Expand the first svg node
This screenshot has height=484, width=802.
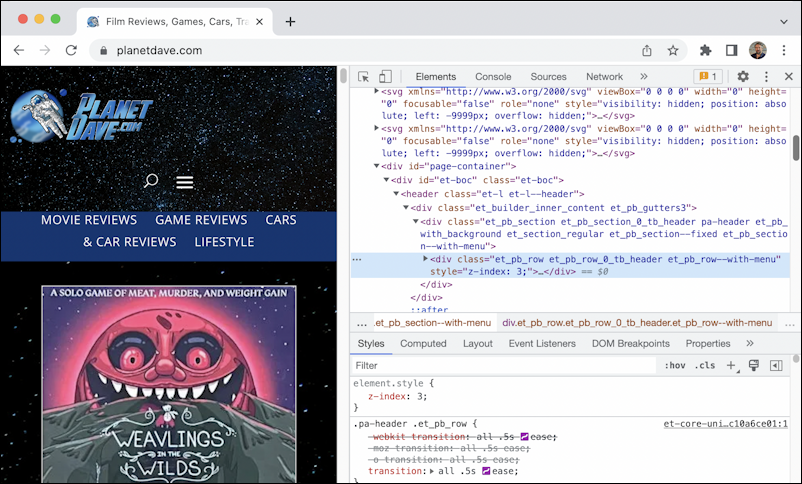[x=376, y=91]
